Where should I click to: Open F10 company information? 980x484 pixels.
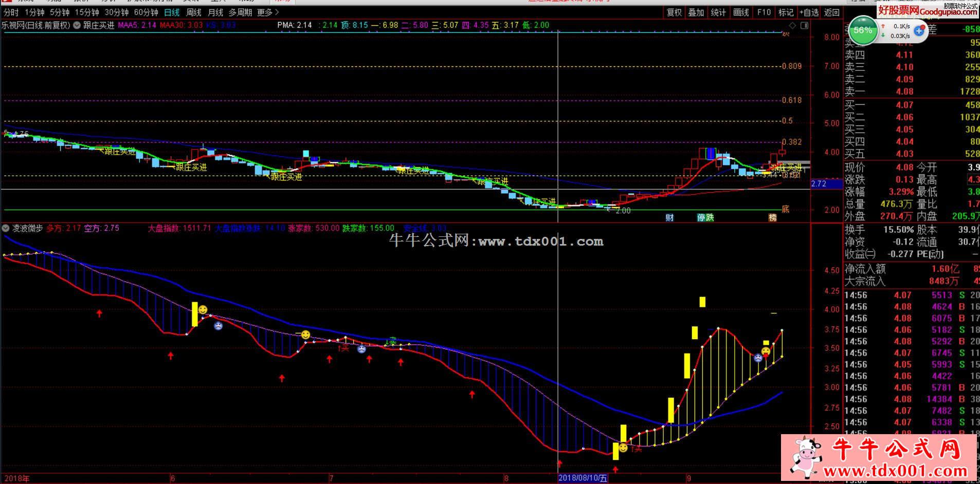pos(764,12)
